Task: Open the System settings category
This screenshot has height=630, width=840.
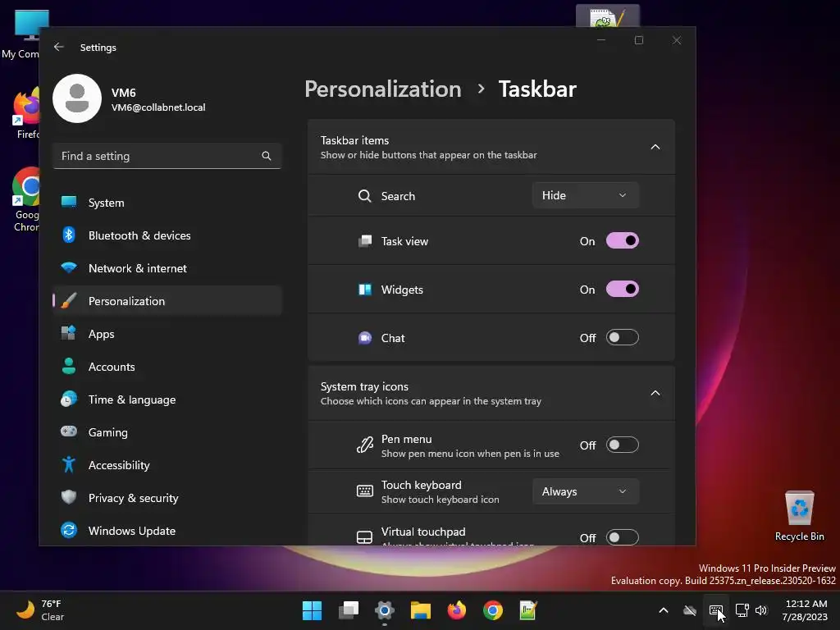Action: (x=167, y=203)
